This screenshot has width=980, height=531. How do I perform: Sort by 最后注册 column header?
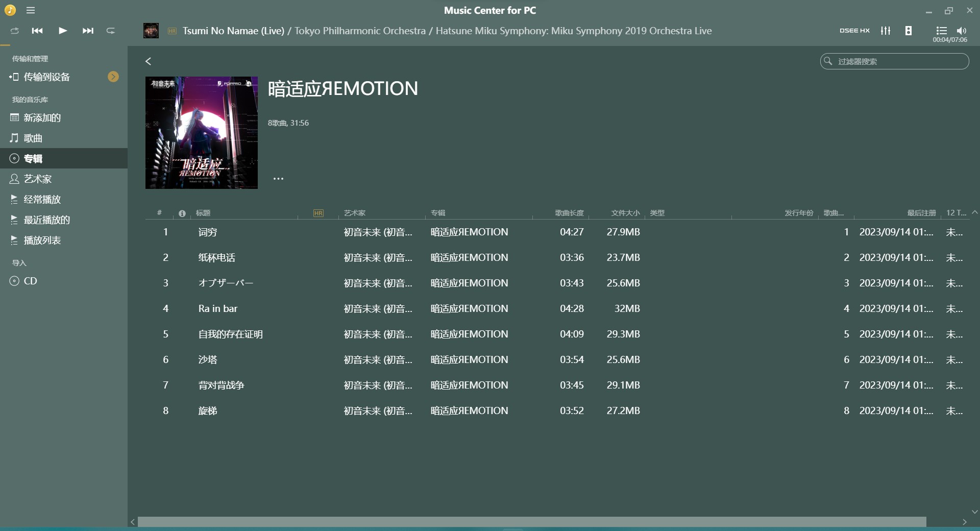tap(922, 213)
